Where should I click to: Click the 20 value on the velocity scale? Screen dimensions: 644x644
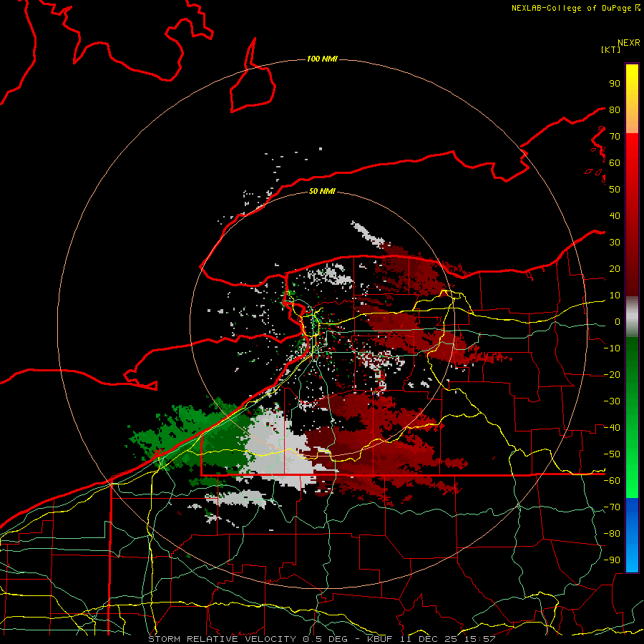615,269
